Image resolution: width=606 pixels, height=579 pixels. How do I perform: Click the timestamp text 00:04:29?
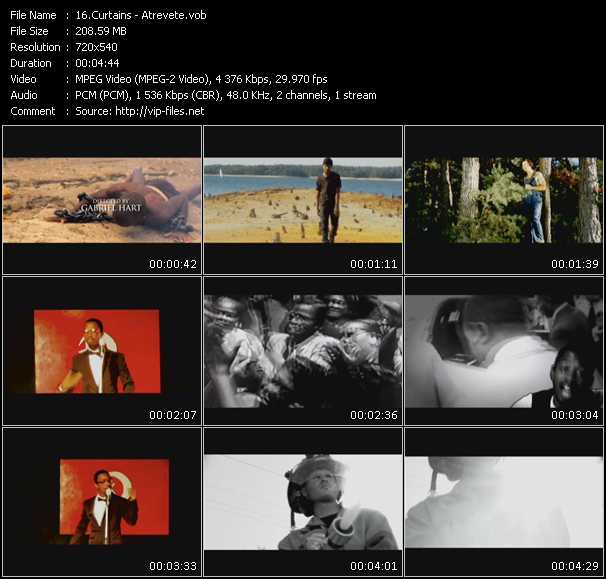575,566
